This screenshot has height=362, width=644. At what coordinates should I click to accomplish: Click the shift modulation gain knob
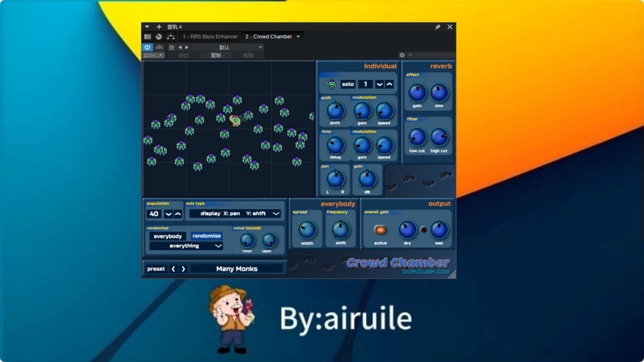(x=362, y=111)
